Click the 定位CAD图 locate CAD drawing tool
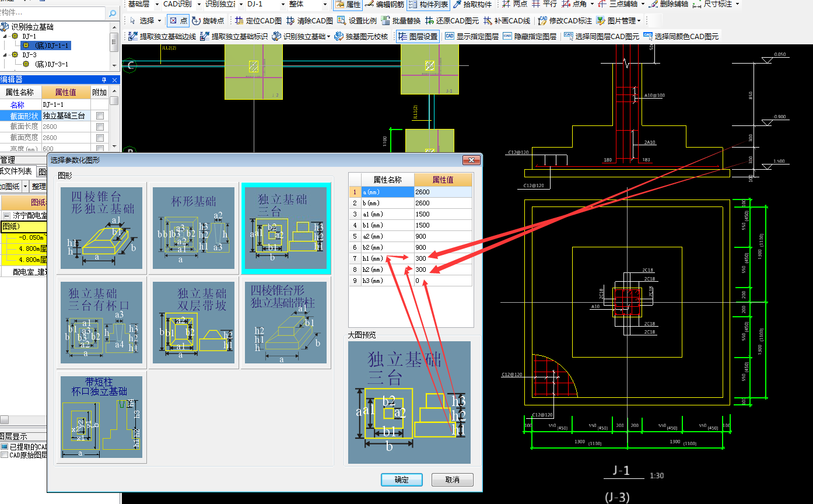 pyautogui.click(x=258, y=21)
